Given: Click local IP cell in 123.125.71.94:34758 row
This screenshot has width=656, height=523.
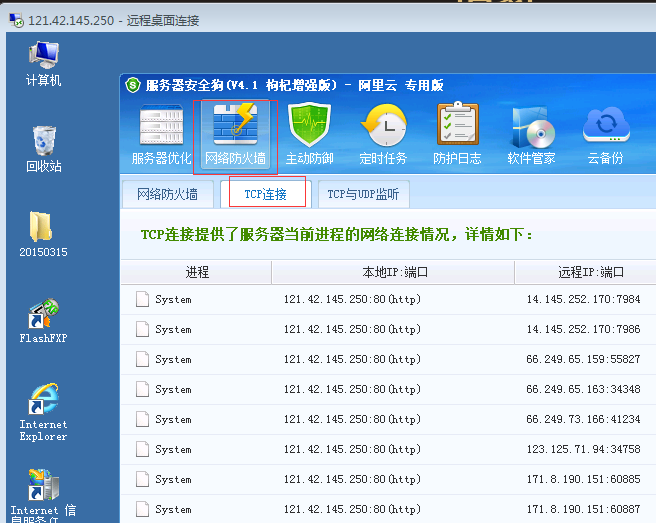Looking at the screenshot, I should click(352, 449).
